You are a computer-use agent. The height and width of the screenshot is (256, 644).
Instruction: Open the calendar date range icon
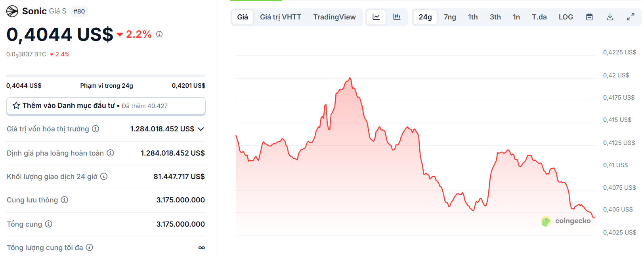point(589,17)
